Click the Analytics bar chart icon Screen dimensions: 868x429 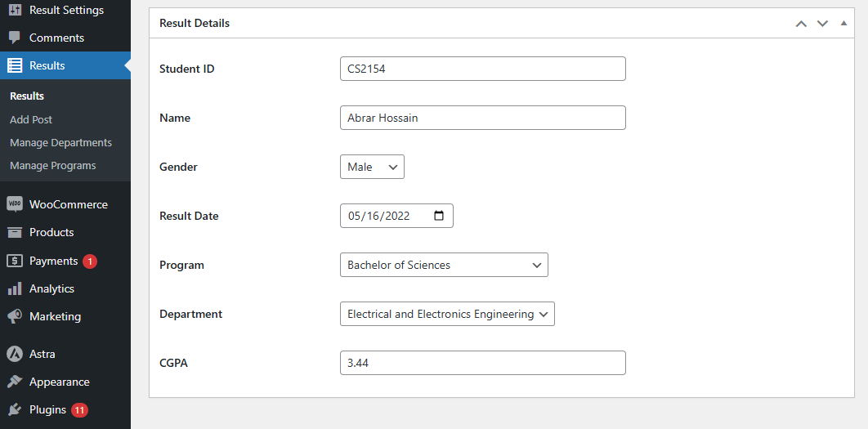point(15,288)
